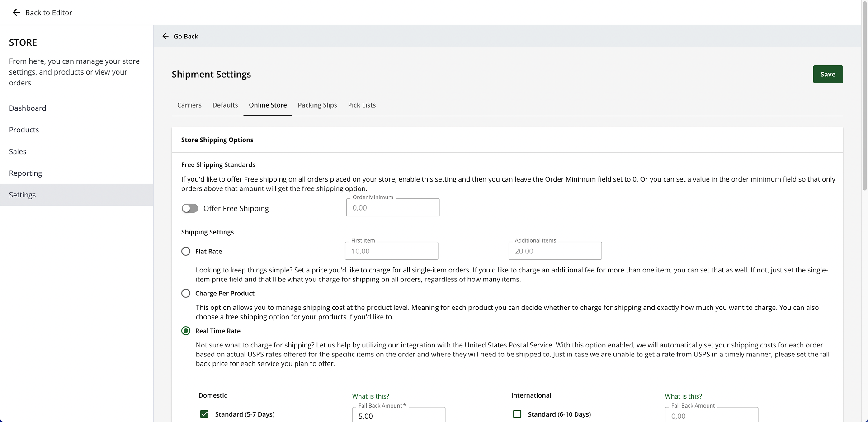Screen dimensions: 868x422
Task: Click the Back to Editor arrow icon
Action: (16, 13)
